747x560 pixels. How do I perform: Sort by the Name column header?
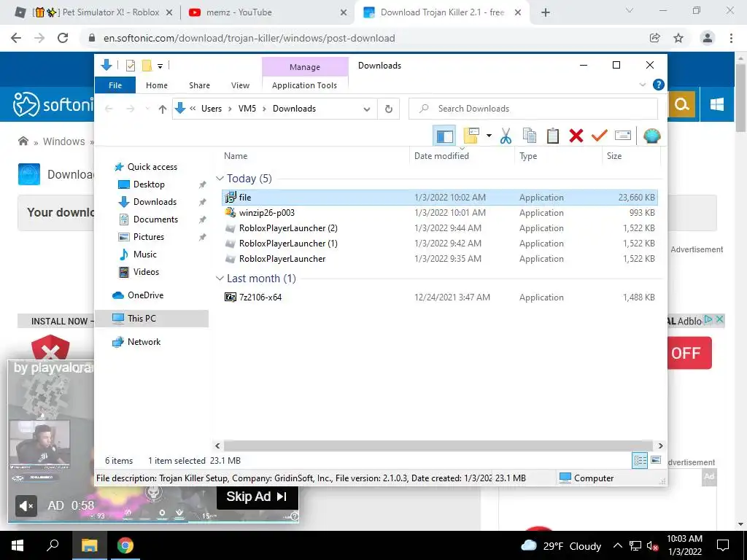pos(314,156)
